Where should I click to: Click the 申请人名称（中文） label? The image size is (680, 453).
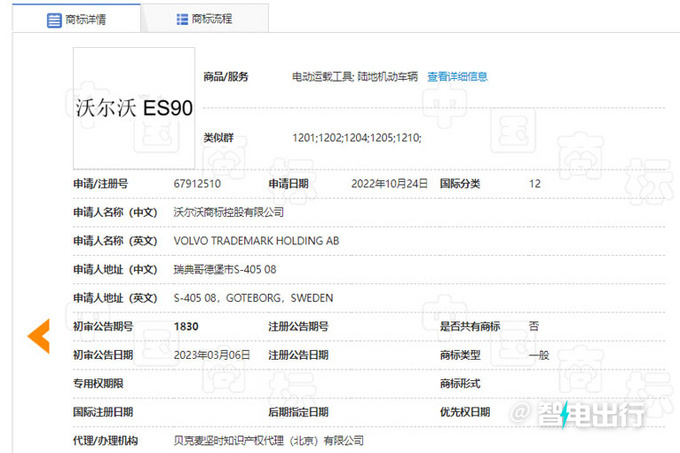(x=115, y=212)
